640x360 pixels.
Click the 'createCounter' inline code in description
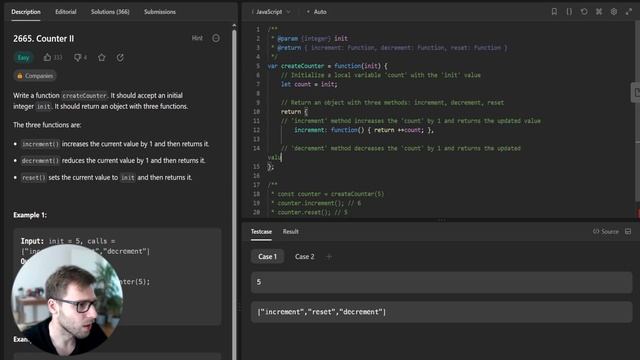(84, 96)
